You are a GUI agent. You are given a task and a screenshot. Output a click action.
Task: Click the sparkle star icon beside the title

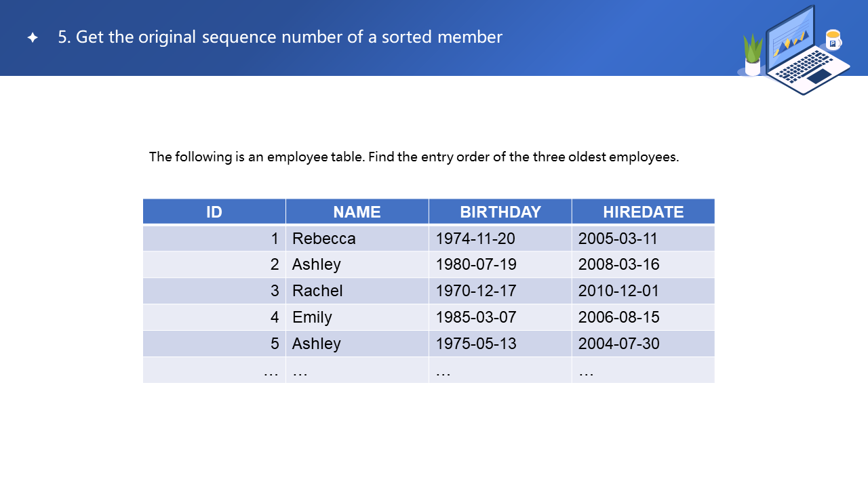[x=33, y=38]
